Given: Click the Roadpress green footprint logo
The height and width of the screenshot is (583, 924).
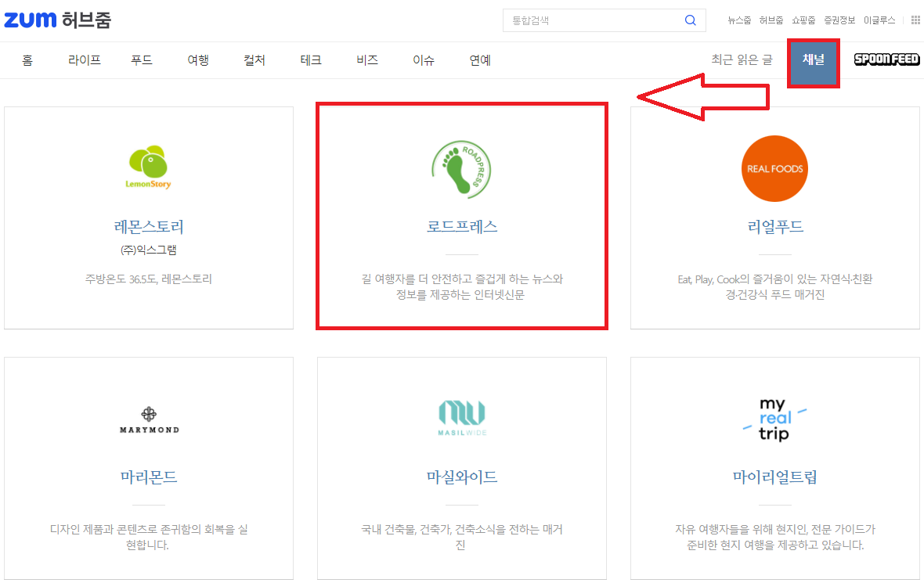Looking at the screenshot, I should tap(462, 167).
